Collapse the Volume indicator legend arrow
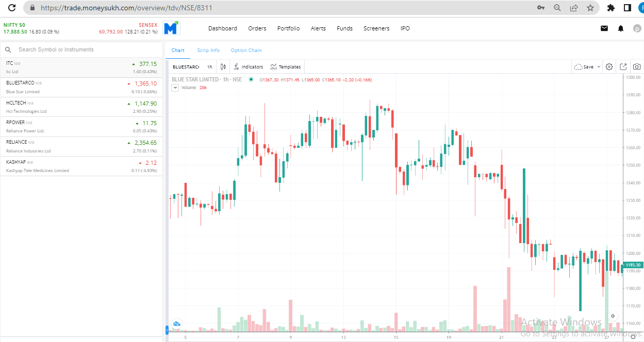The width and height of the screenshot is (644, 342). point(175,88)
